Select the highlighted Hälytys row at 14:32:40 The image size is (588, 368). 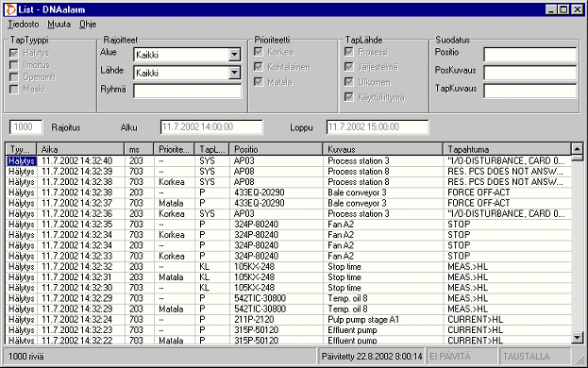click(x=289, y=161)
